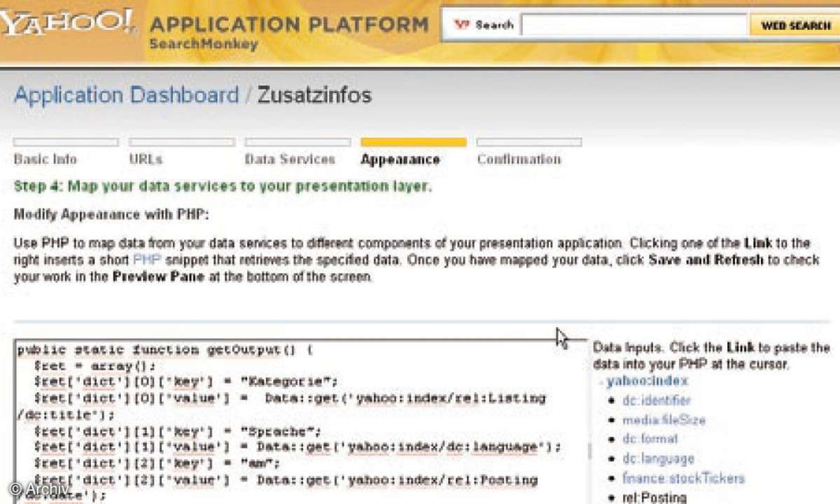This screenshot has height=504, width=840.
Task: Select the rel:Posting tree item
Action: pos(654,498)
